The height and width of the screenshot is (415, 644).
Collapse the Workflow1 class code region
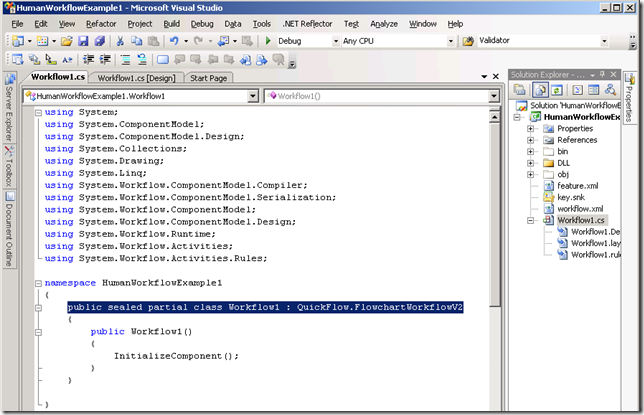coord(38,308)
